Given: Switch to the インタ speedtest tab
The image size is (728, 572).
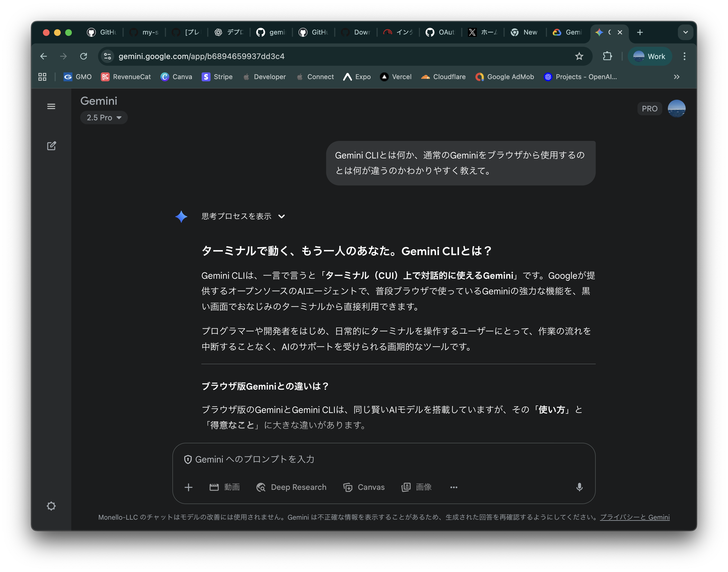Looking at the screenshot, I should tap(398, 32).
